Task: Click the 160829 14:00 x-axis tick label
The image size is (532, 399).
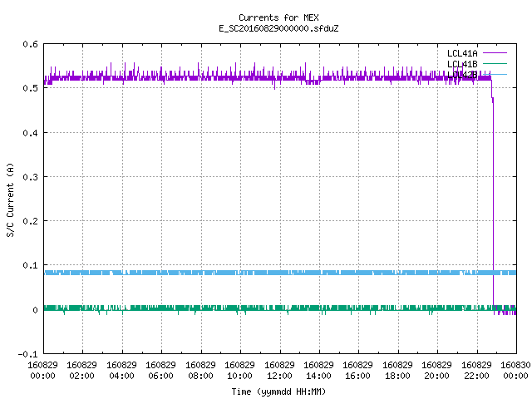Action: 318,370
